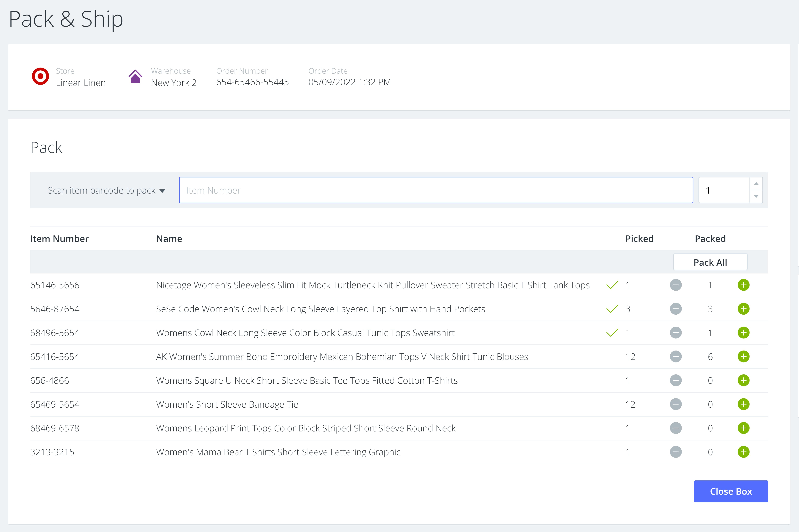Click minus icon for item 5646-87654
This screenshot has height=532, width=799.
[675, 309]
